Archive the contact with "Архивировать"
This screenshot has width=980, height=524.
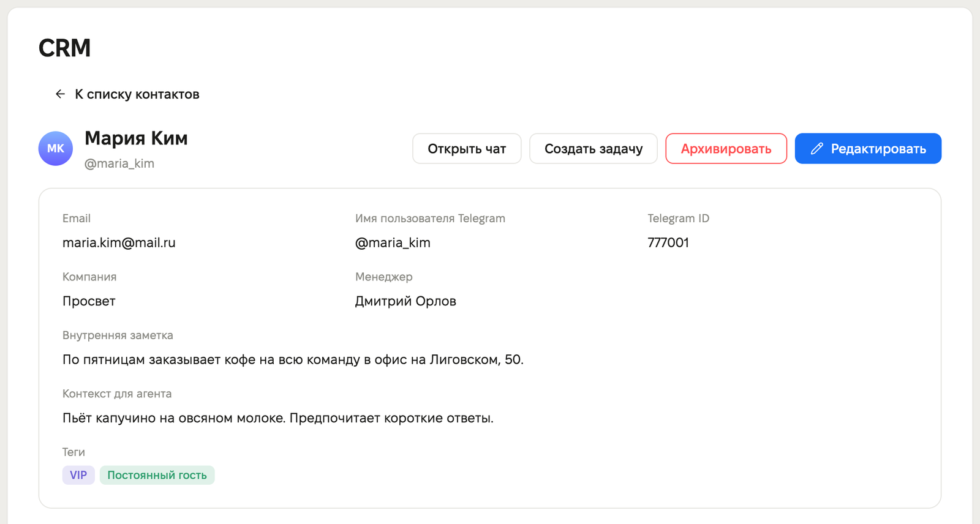click(726, 149)
